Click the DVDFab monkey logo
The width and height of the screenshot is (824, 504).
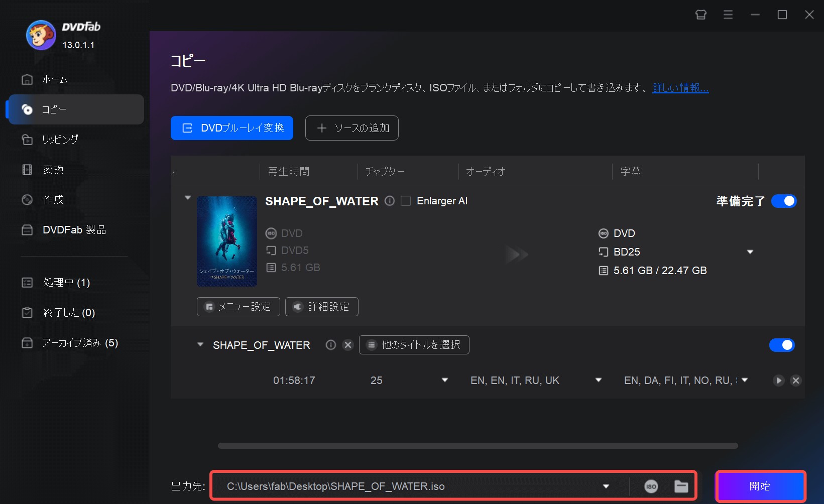(x=41, y=35)
